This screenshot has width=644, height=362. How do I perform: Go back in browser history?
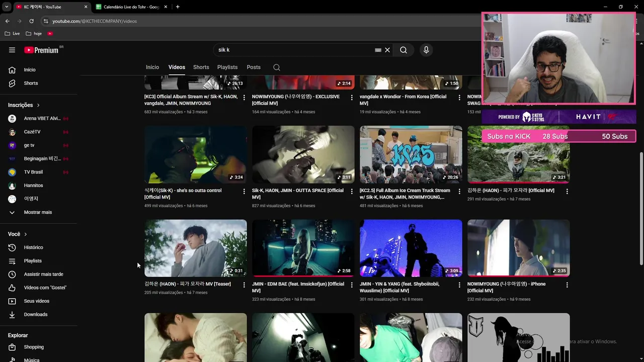(7, 21)
